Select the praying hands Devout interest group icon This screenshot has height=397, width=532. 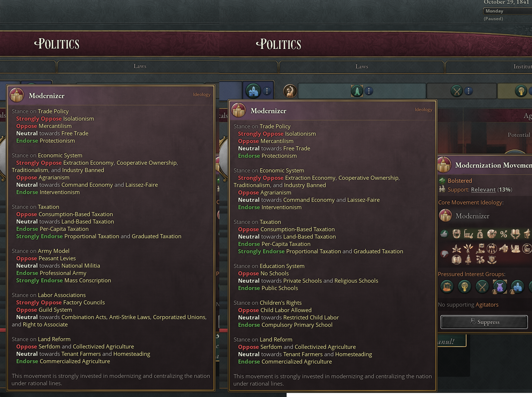pyautogui.click(x=357, y=91)
